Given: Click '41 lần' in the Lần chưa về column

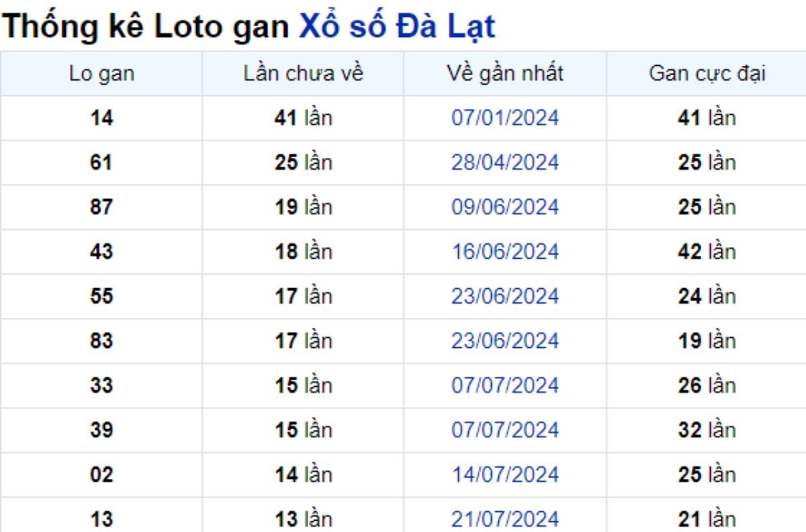Looking at the screenshot, I should click(303, 118).
